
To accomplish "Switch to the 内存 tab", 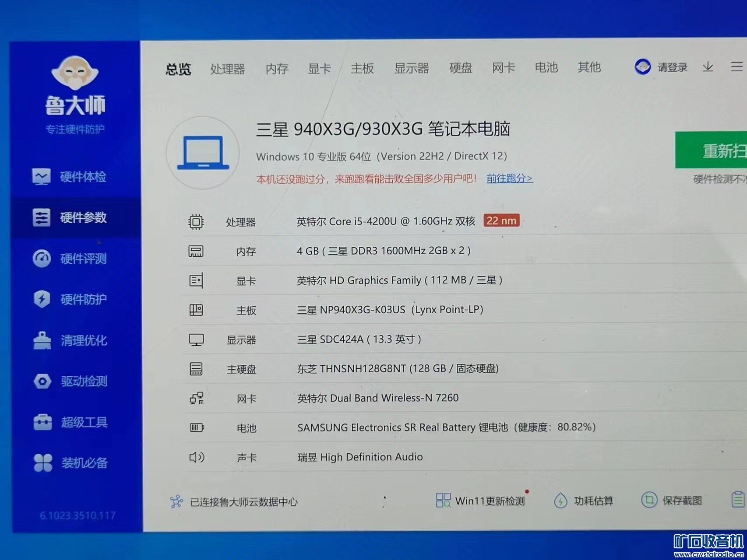I will point(277,69).
